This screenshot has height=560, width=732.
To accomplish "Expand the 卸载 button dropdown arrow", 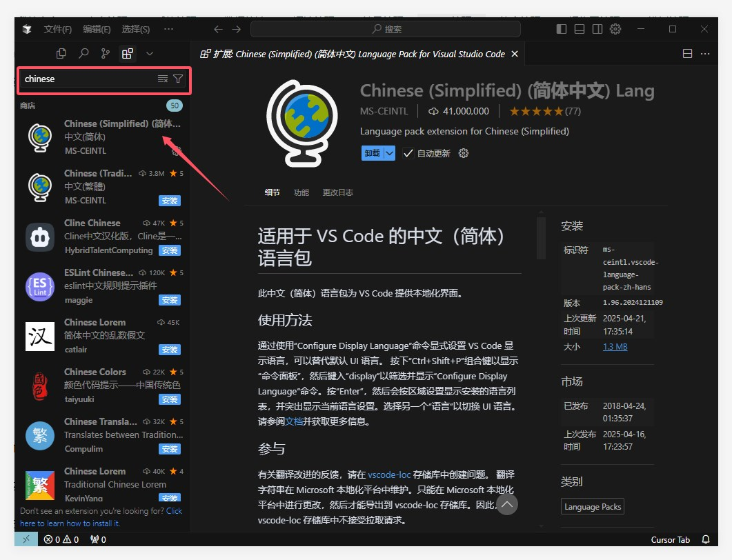I will click(x=389, y=153).
